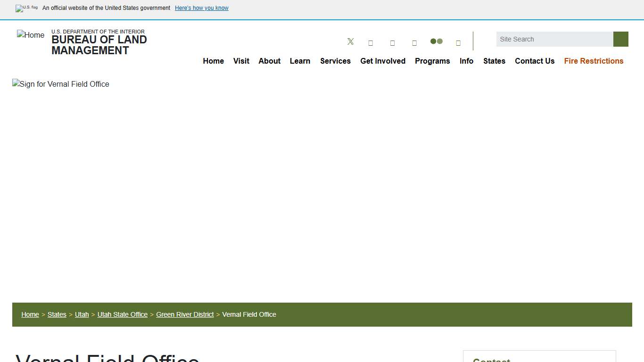The height and width of the screenshot is (362, 644).
Task: Click the social icon just left of Flickr
Action: [414, 43]
